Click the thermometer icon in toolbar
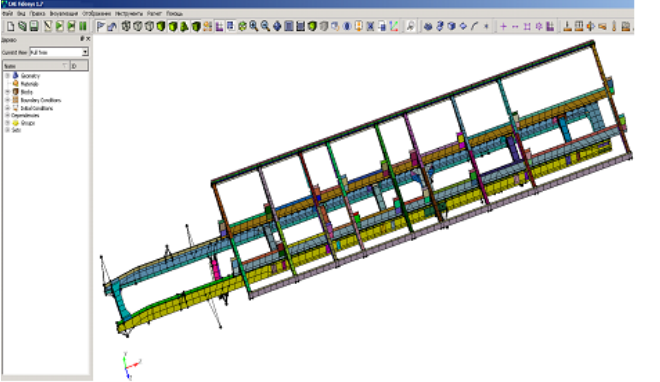 [x=614, y=27]
